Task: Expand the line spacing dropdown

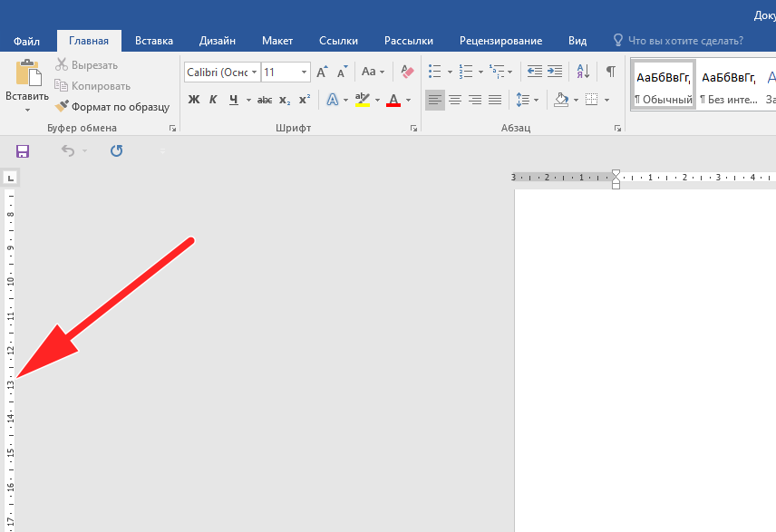Action: pos(536,100)
